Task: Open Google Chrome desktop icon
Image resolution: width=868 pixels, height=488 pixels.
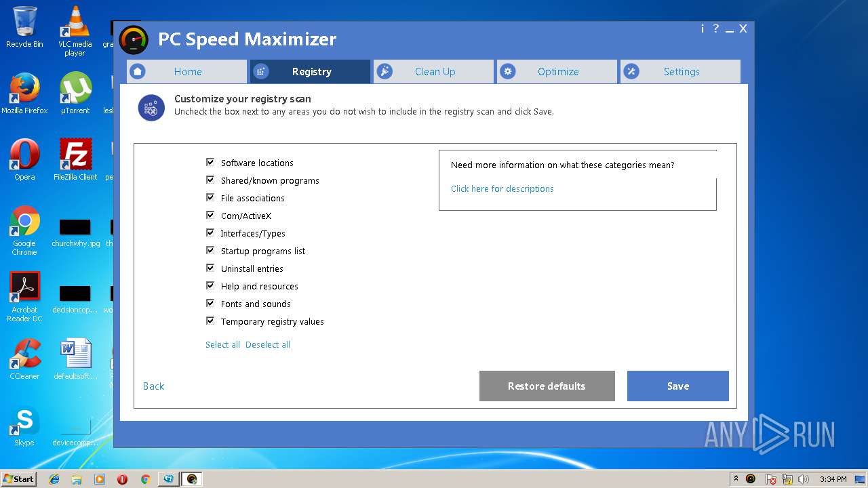Action: pyautogui.click(x=24, y=230)
